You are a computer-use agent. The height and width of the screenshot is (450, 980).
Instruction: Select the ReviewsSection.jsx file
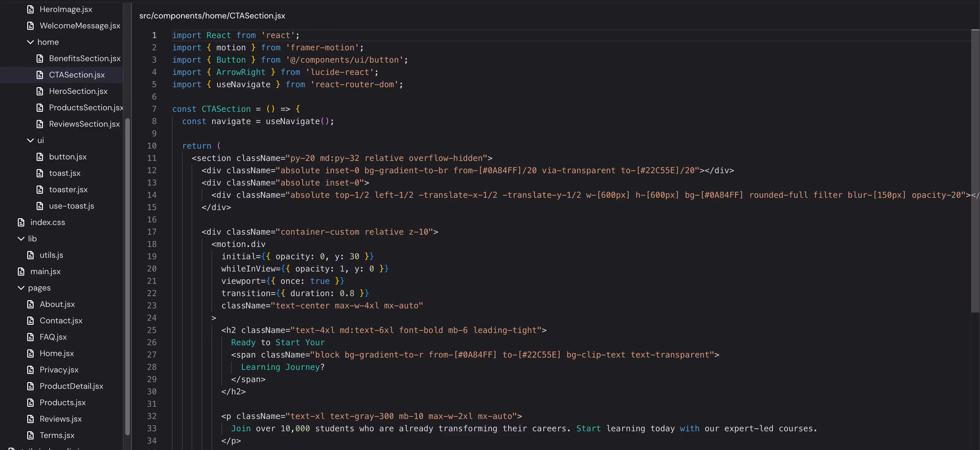[84, 124]
